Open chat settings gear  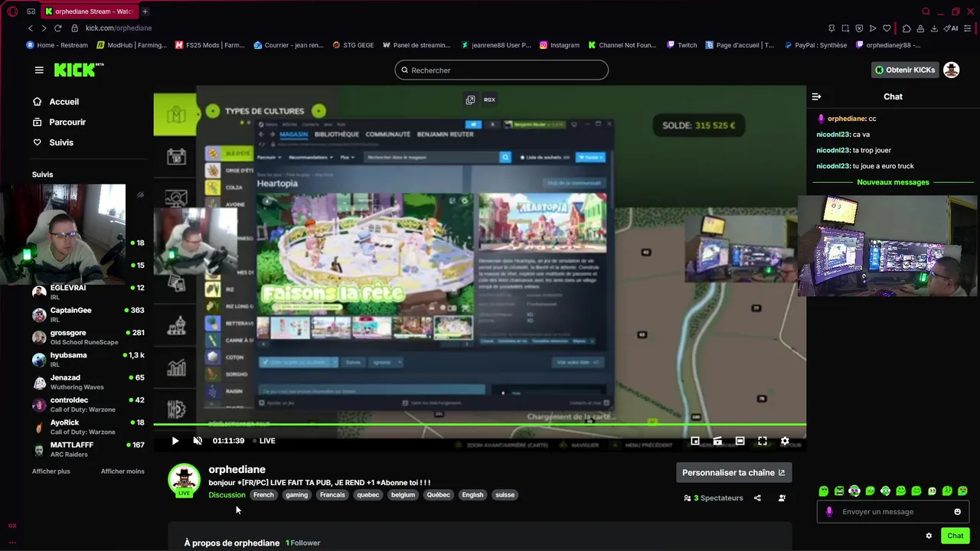click(929, 536)
